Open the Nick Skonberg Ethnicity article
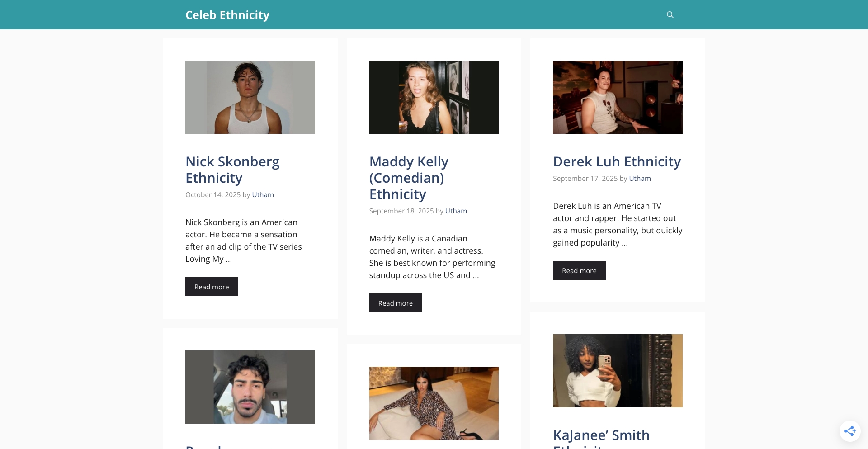Screen dimensions: 868x449 click(232, 169)
